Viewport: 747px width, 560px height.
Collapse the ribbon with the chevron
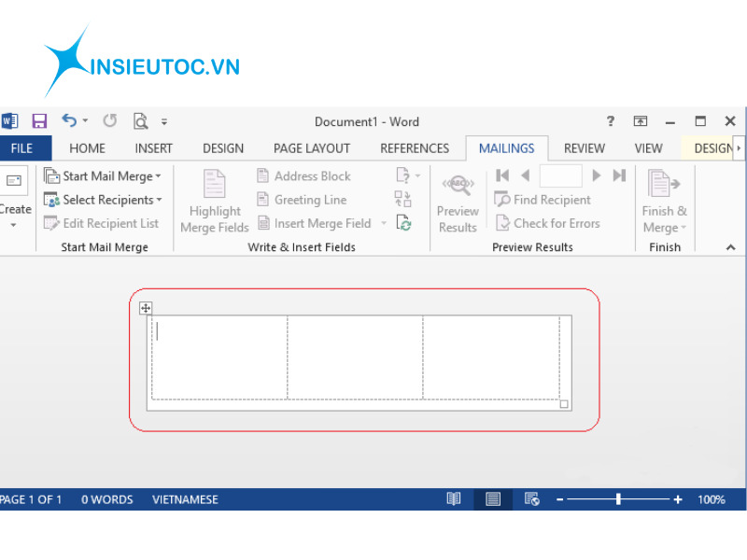coord(730,247)
